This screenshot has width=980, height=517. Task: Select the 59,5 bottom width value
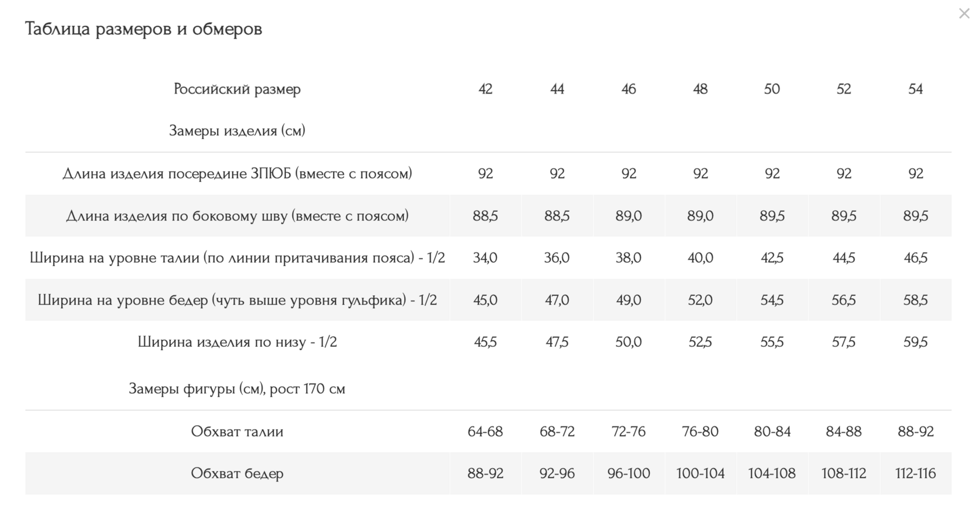tap(915, 342)
